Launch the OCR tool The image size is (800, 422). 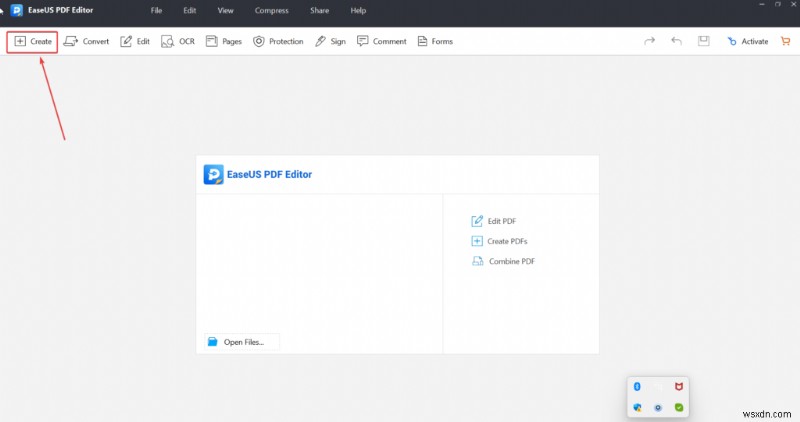(x=178, y=41)
